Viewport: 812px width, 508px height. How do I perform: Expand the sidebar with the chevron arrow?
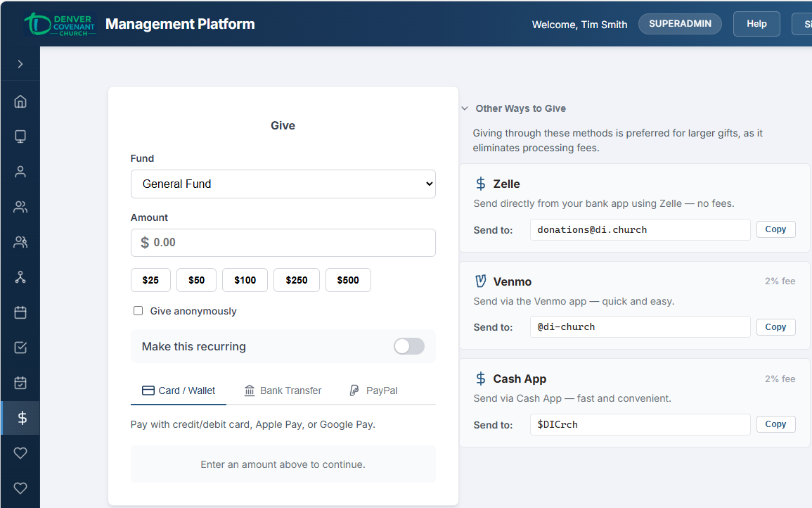[20, 64]
